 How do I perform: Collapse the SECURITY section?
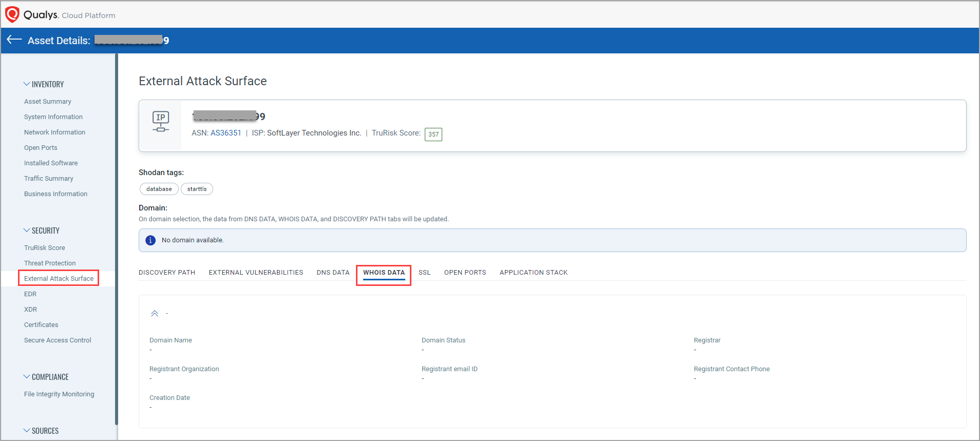click(27, 231)
